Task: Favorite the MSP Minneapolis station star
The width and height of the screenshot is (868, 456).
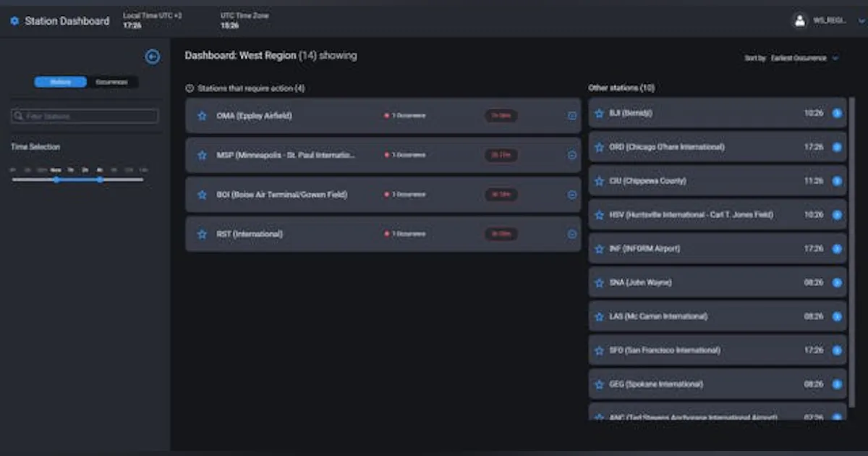Action: [x=202, y=155]
